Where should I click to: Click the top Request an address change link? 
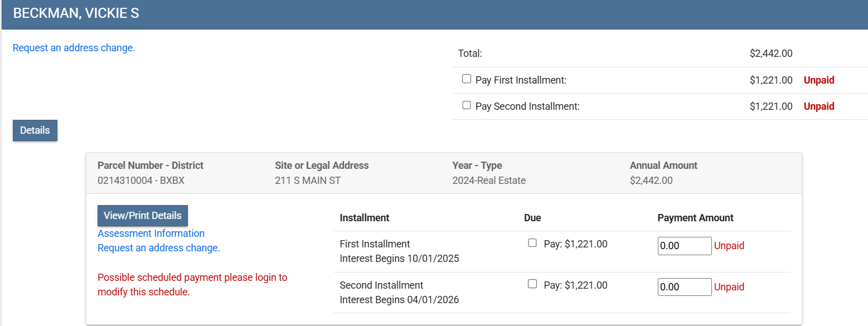click(74, 48)
